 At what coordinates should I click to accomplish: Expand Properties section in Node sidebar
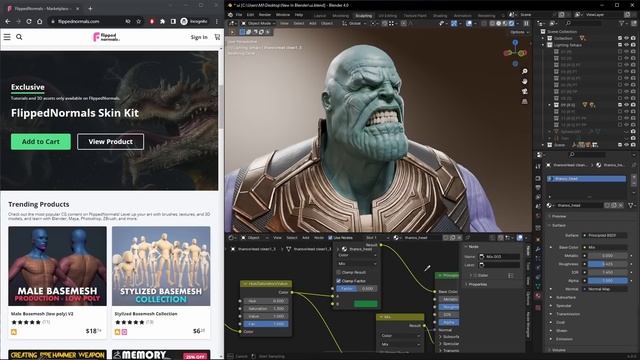(478, 284)
